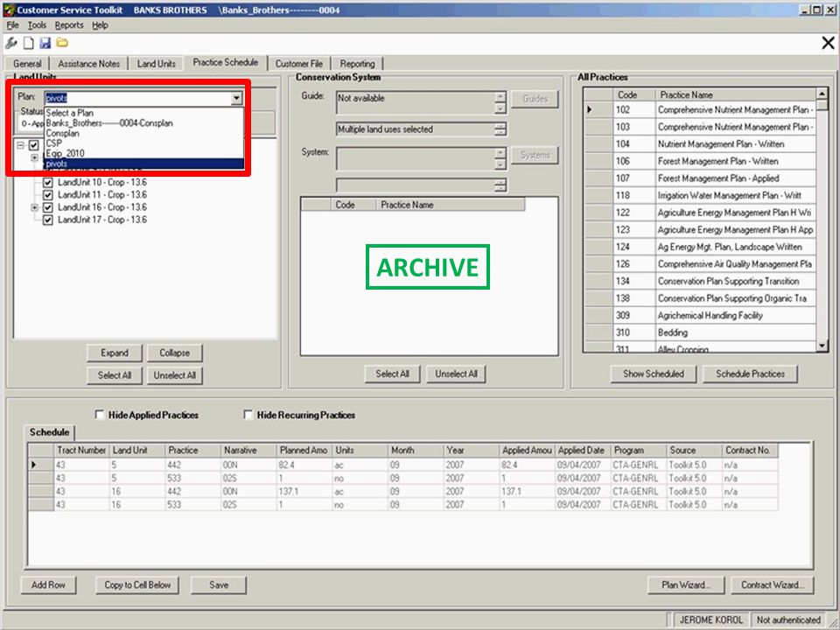This screenshot has height=630, width=840.
Task: Click the Systems button
Action: tap(535, 156)
